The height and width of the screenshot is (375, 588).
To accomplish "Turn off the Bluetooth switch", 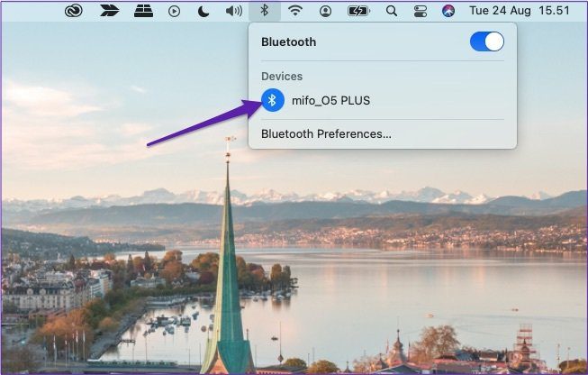I will point(487,41).
